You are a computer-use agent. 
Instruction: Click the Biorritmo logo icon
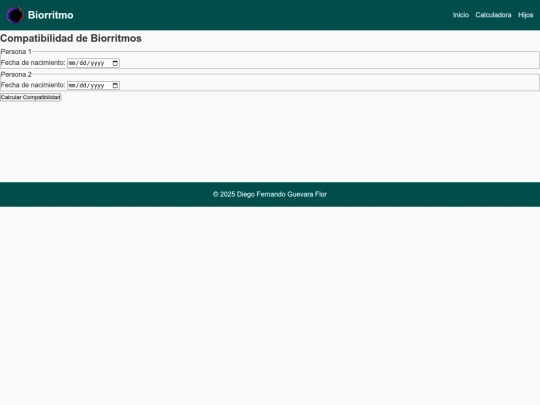click(x=15, y=15)
